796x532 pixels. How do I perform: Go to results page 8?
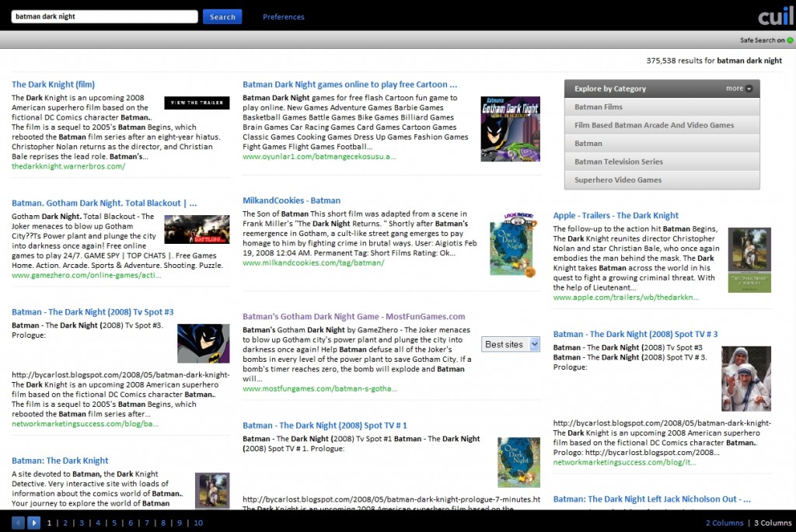pyautogui.click(x=163, y=523)
